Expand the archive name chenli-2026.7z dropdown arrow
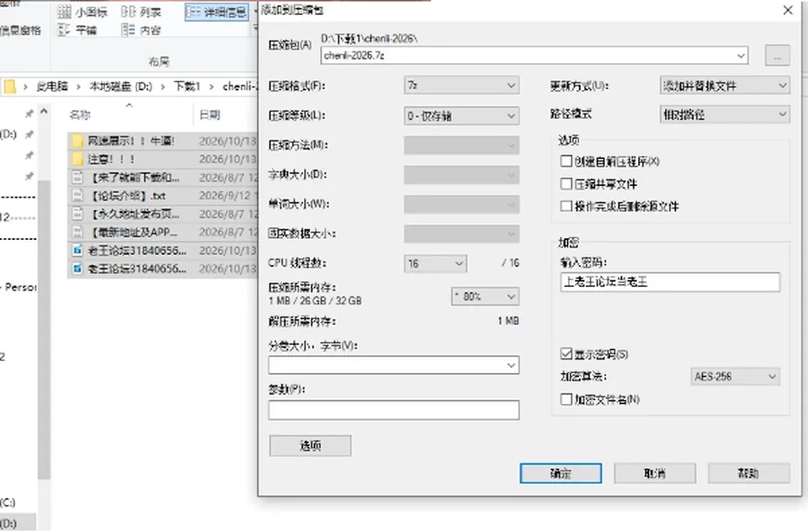 tap(741, 56)
